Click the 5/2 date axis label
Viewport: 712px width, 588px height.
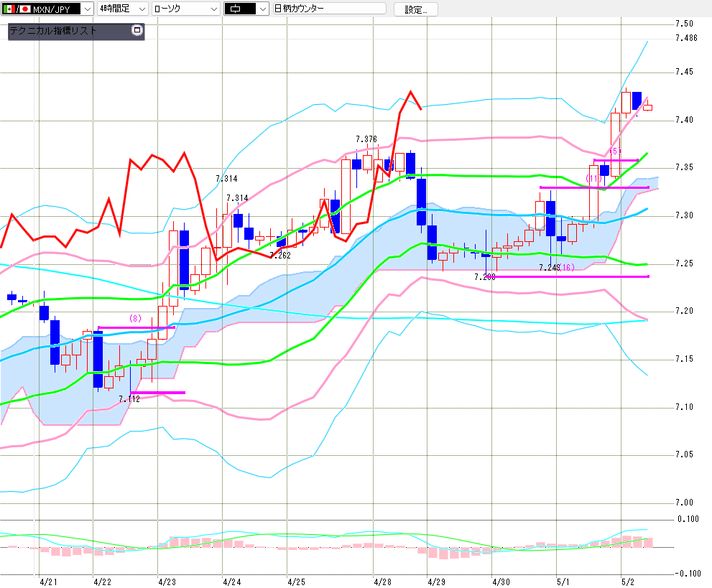click(x=627, y=582)
